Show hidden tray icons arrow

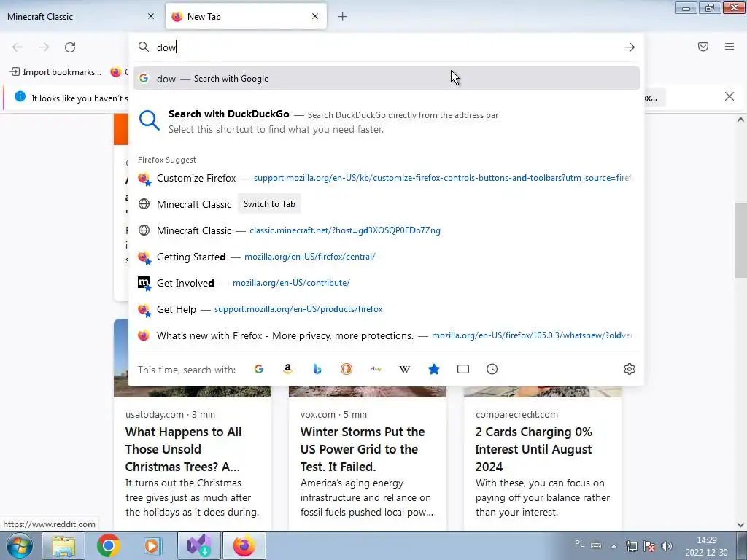click(x=614, y=546)
